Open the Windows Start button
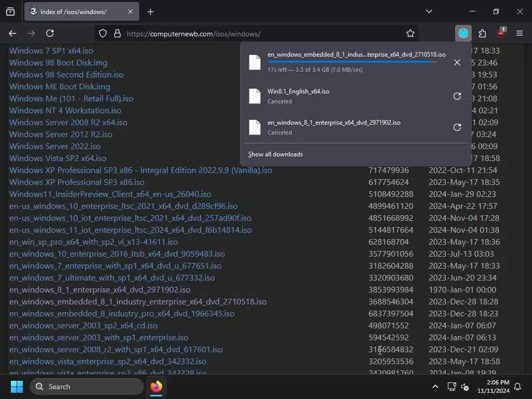This screenshot has width=532, height=399. [x=17, y=387]
